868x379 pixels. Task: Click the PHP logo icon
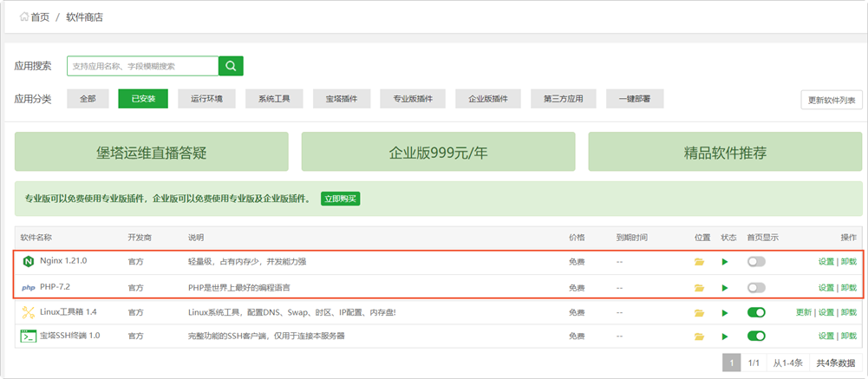(x=29, y=288)
